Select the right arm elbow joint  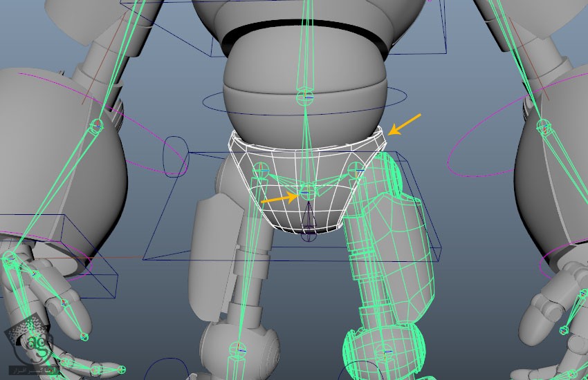(x=544, y=126)
